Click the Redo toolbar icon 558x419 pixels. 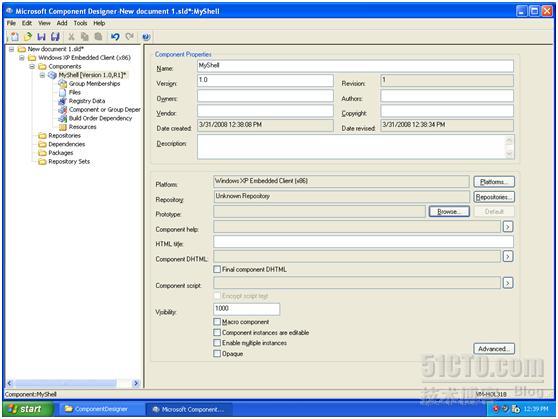[130, 37]
